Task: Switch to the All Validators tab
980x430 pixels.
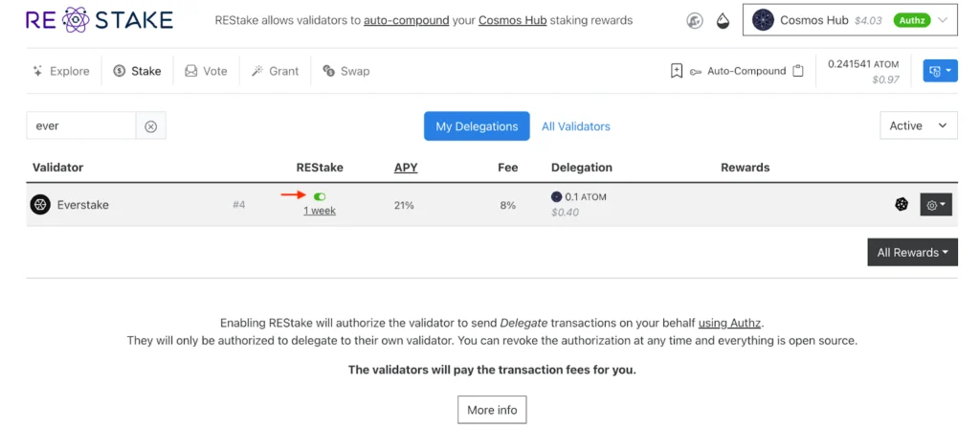Action: point(575,126)
